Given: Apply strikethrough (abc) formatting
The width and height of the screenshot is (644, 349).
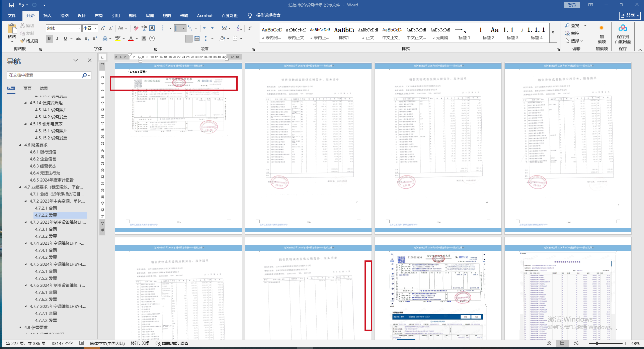Looking at the screenshot, I should click(79, 38).
